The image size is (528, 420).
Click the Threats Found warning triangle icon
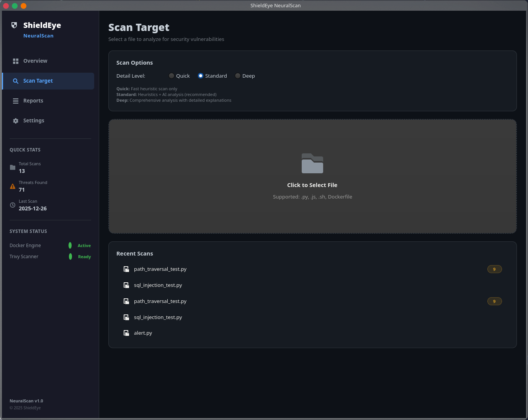[13, 186]
